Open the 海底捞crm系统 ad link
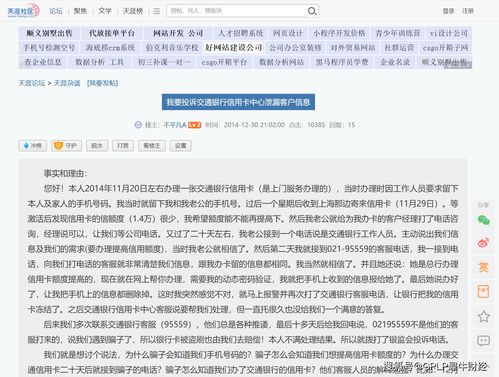499x377 pixels. pos(110,47)
